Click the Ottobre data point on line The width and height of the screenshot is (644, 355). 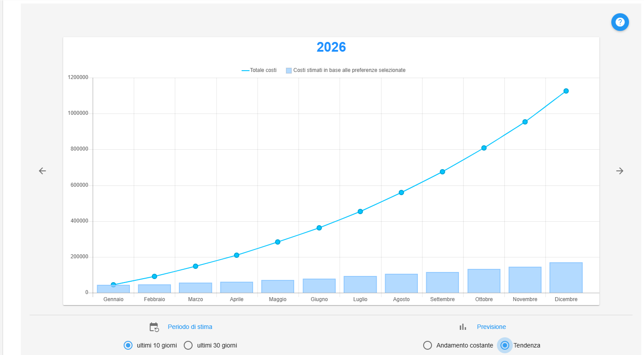(x=484, y=148)
